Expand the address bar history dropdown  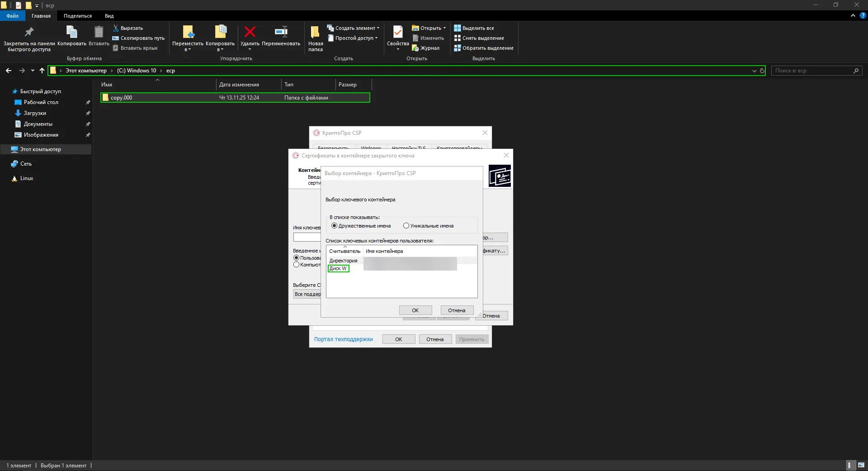(754, 71)
